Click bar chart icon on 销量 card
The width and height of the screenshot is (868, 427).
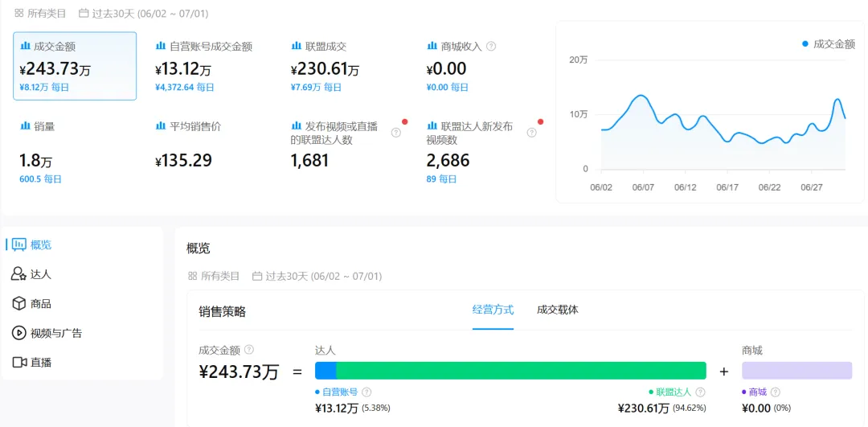pos(25,126)
